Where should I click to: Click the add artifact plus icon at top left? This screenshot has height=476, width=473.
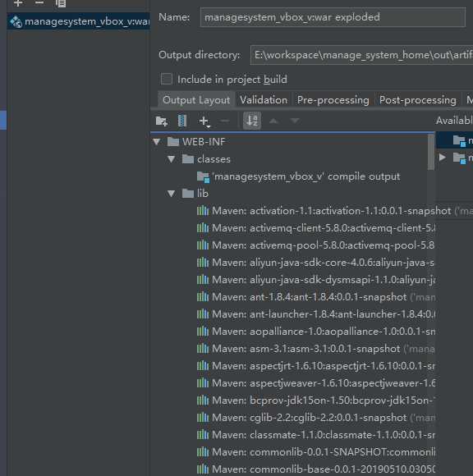click(x=18, y=3)
